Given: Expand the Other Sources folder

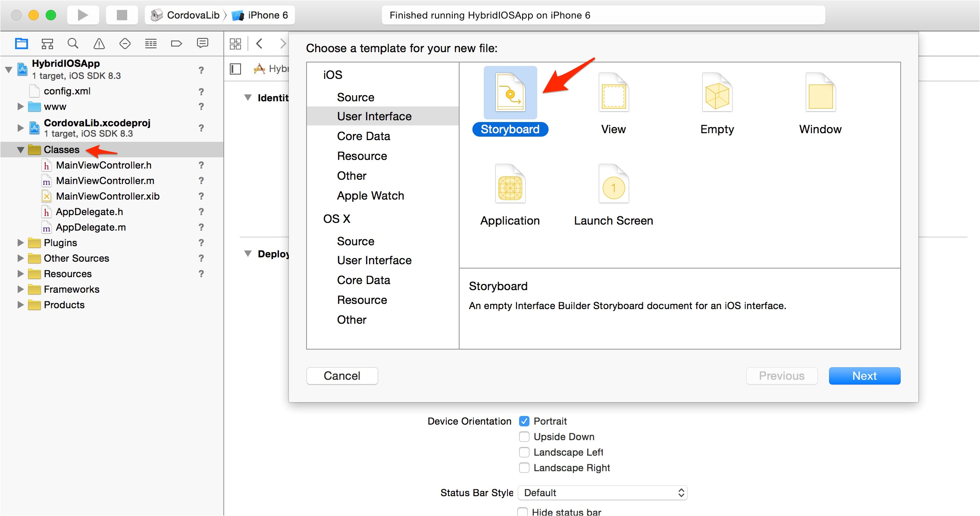Looking at the screenshot, I should tap(20, 258).
